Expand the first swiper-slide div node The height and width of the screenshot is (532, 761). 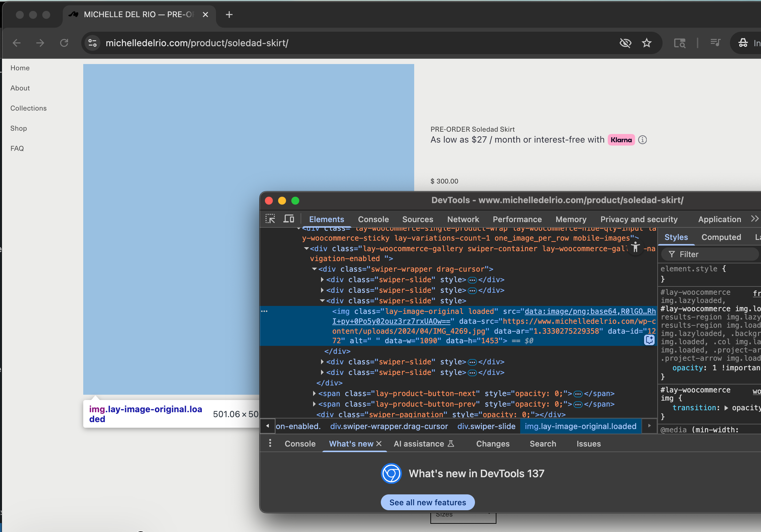[x=322, y=280]
